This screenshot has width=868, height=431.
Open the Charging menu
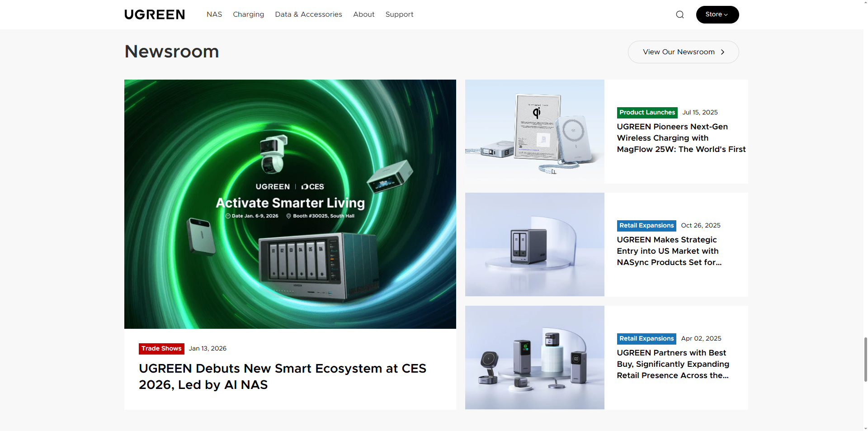click(248, 14)
